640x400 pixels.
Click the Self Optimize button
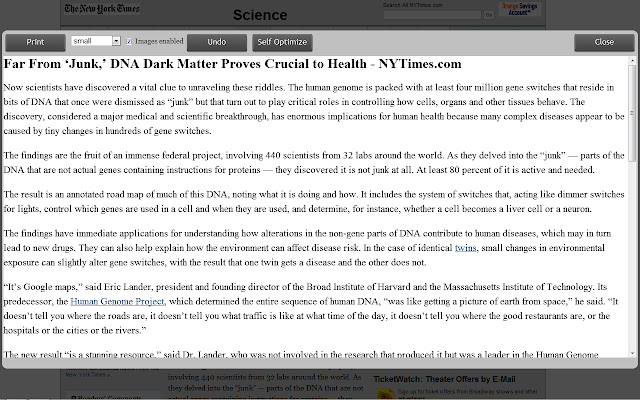coord(282,42)
